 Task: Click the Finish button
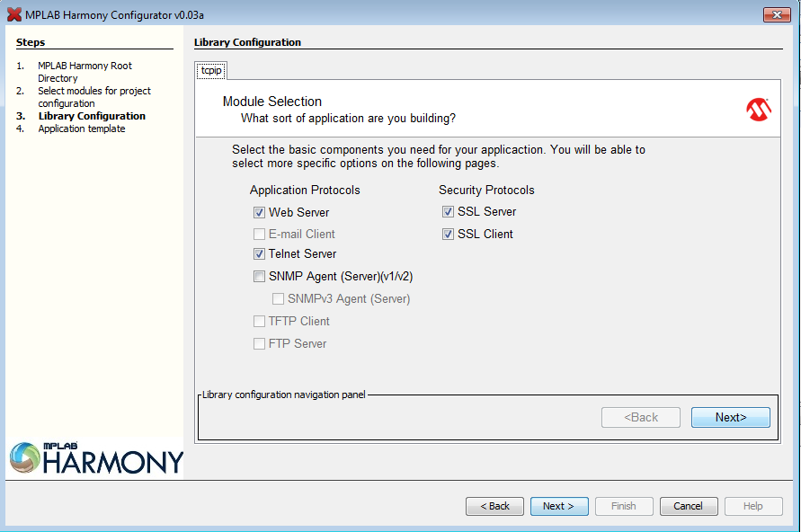click(624, 506)
